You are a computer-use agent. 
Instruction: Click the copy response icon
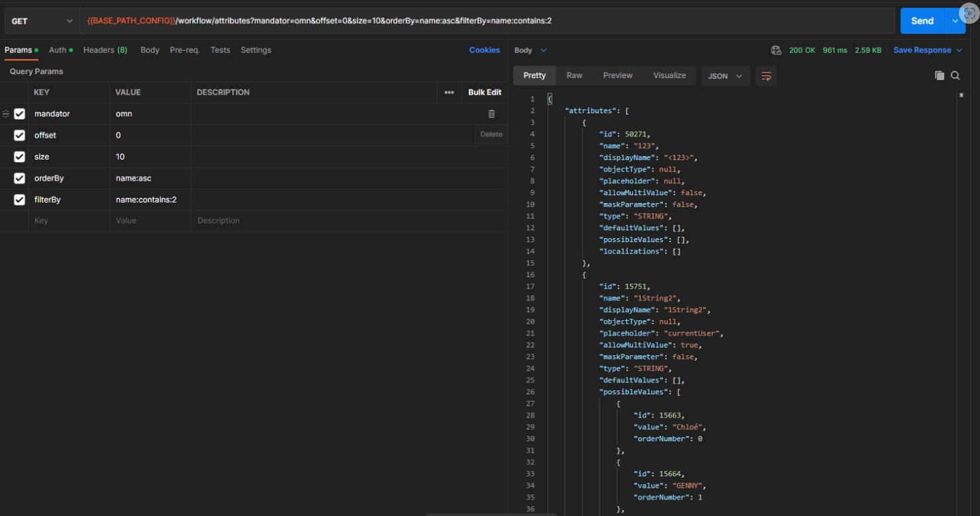(939, 75)
